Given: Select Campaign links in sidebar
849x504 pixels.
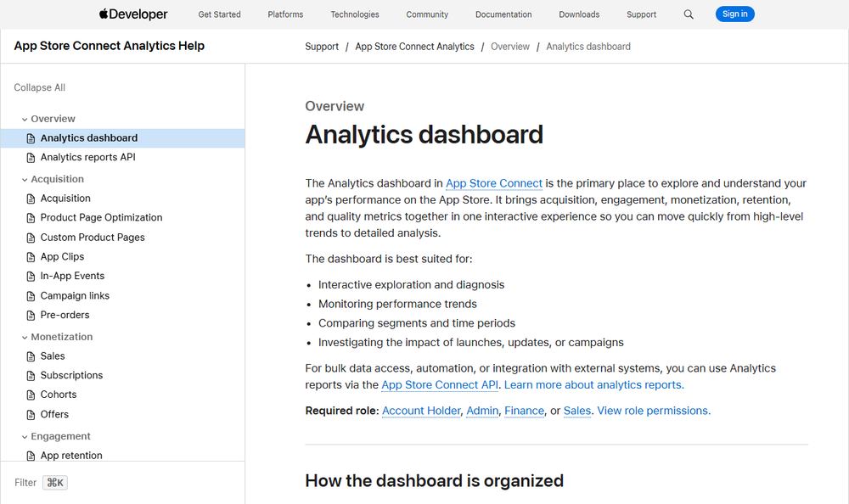Looking at the screenshot, I should 75,295.
